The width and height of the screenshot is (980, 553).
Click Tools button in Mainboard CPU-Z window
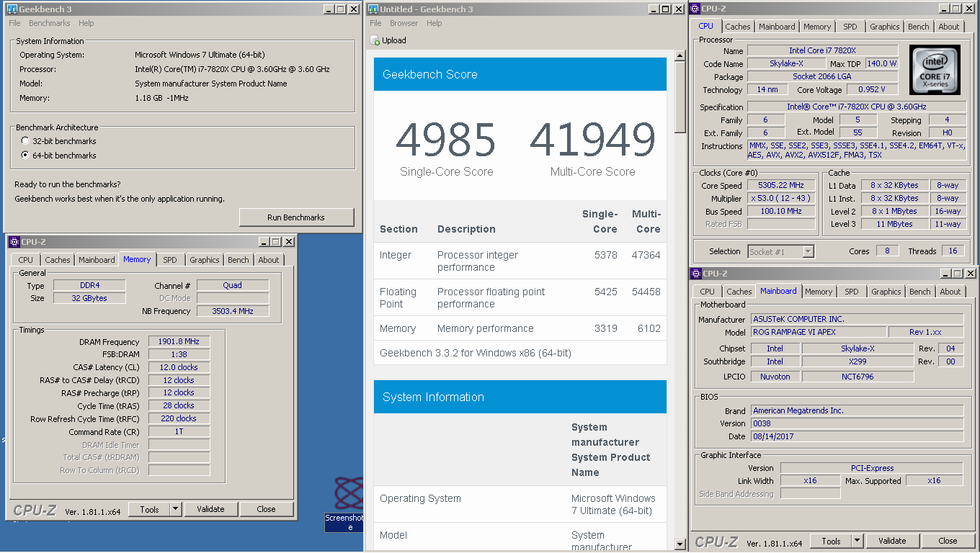pos(831,541)
